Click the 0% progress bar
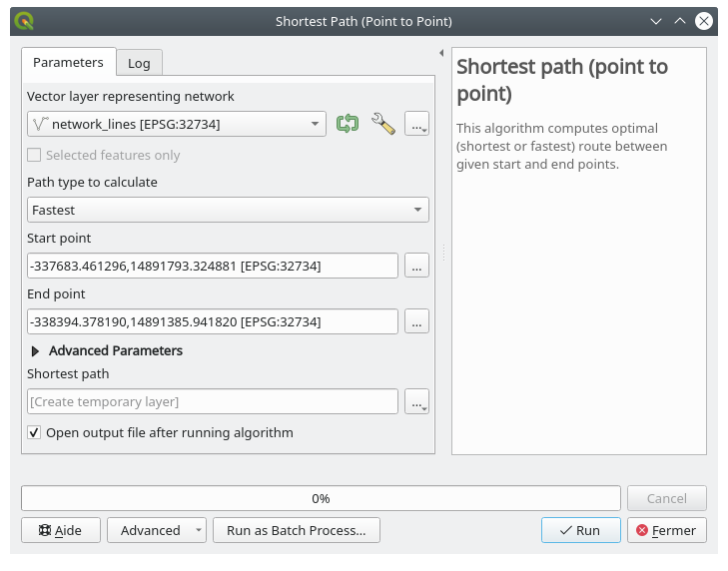Viewport: 728px width, 571px height. (x=321, y=498)
